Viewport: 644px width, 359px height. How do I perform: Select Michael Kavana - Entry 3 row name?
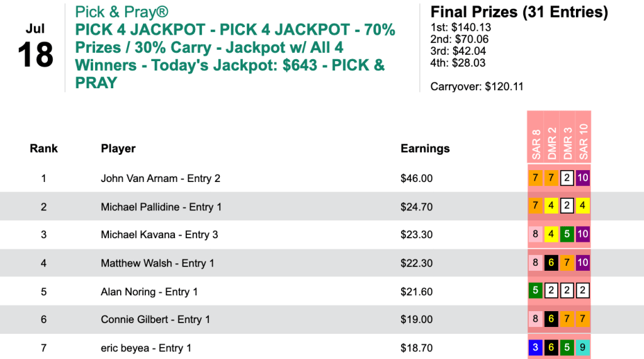[x=159, y=235]
